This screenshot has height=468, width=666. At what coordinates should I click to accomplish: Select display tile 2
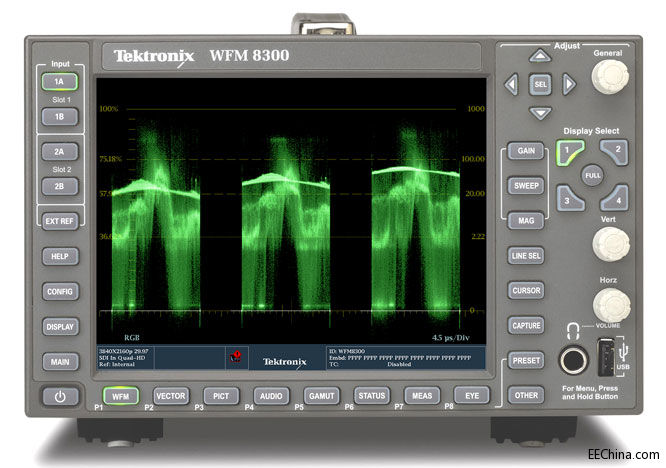point(614,152)
